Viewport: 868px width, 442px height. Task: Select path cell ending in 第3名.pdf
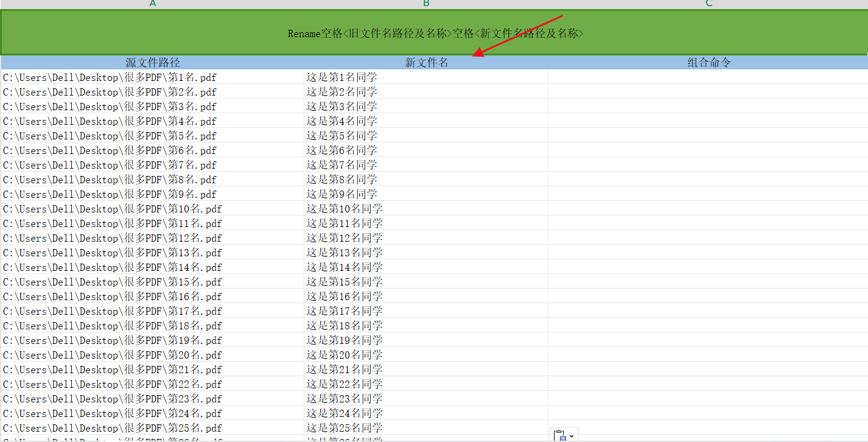tap(153, 107)
